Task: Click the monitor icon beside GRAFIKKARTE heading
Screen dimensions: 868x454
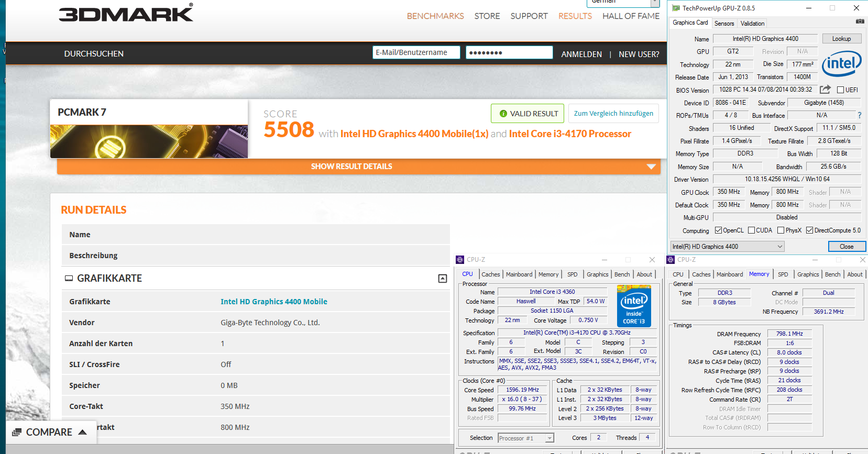Action: pyautogui.click(x=69, y=279)
